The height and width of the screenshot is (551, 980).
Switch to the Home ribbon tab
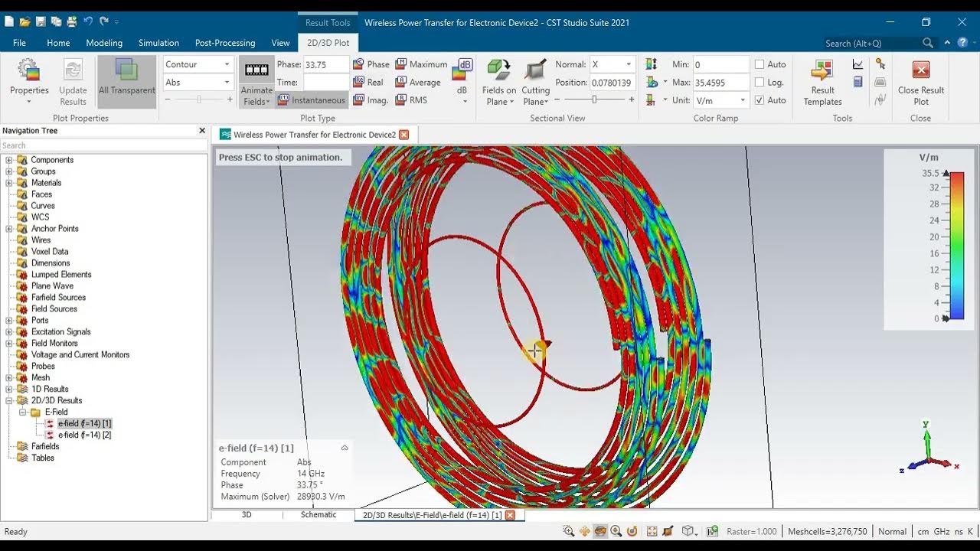click(x=58, y=43)
